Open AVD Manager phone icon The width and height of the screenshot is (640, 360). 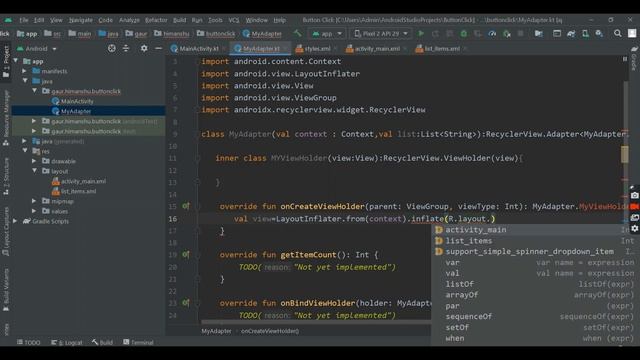(585, 33)
